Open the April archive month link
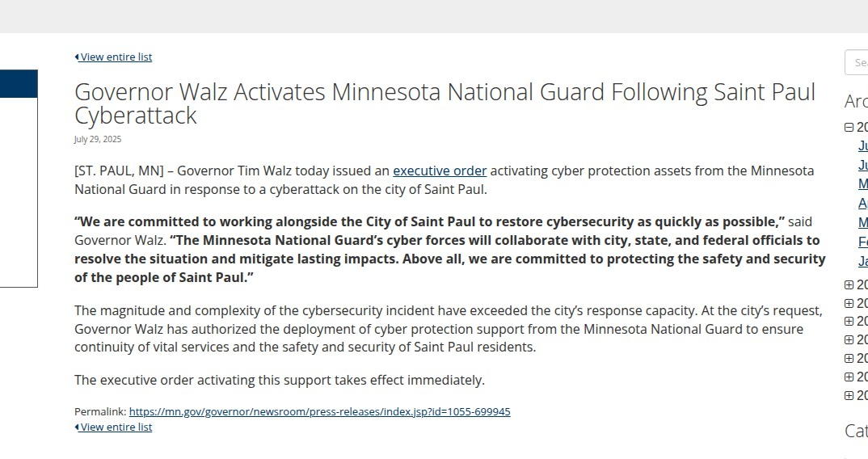 [863, 203]
